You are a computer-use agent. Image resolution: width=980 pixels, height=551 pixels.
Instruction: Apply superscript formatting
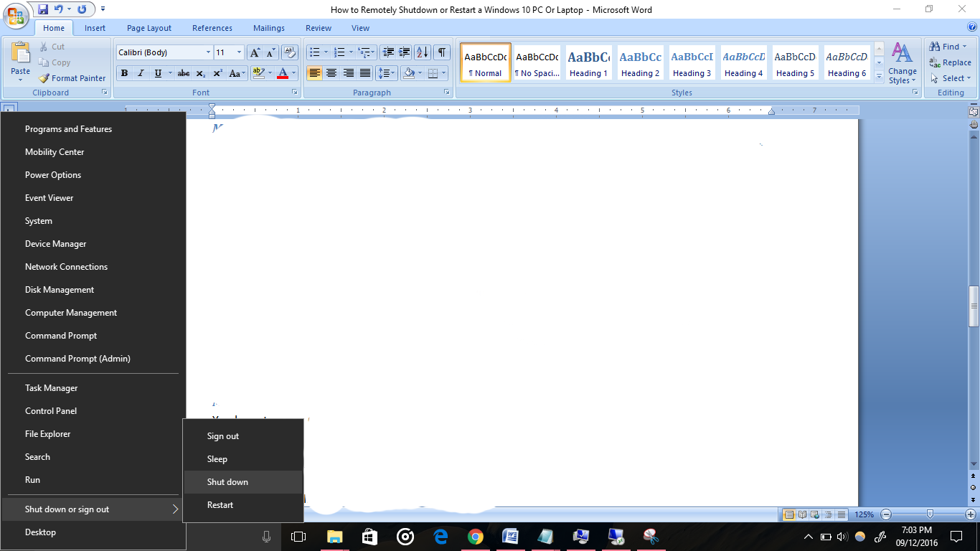(x=217, y=73)
